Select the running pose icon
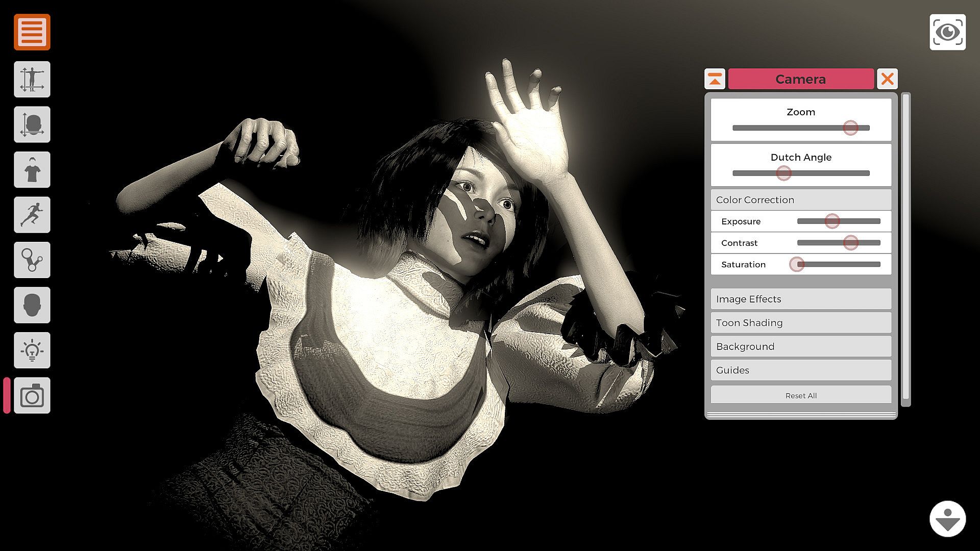This screenshot has height=551, width=980. 32,215
